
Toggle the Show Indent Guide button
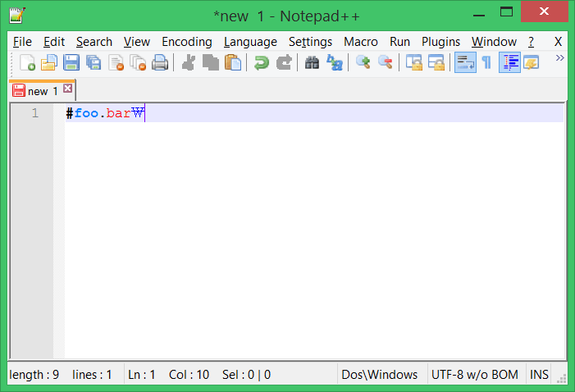pos(509,62)
